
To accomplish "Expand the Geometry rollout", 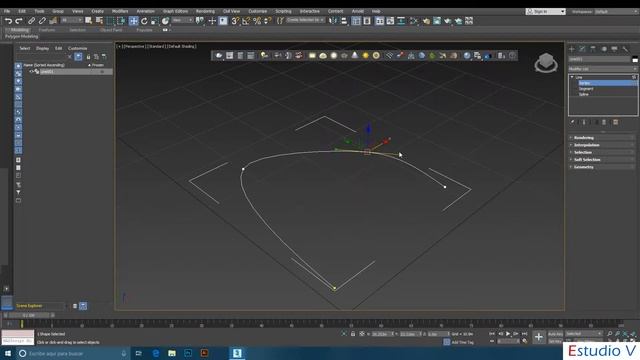I will point(602,167).
